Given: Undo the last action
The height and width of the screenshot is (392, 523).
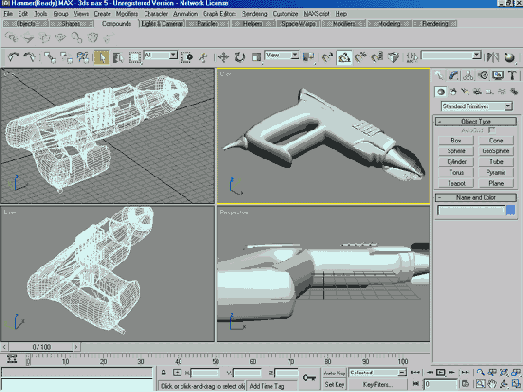Looking at the screenshot, I should 13,57.
